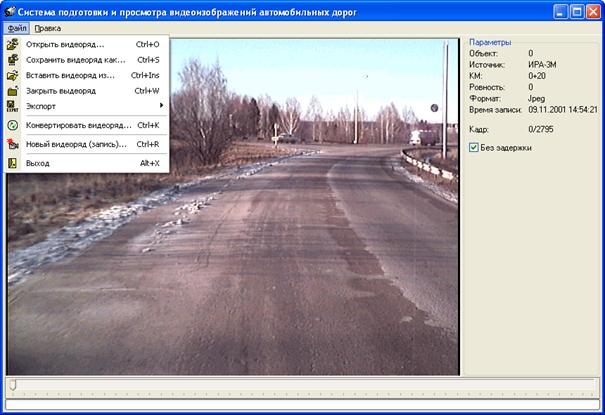Click the Вставить видеоряд из icon
The image size is (605, 415).
(12, 75)
